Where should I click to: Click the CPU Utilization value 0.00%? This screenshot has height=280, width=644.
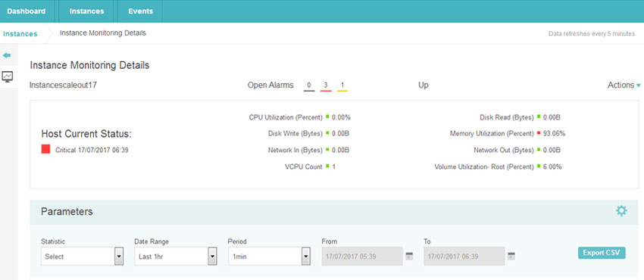(341, 117)
